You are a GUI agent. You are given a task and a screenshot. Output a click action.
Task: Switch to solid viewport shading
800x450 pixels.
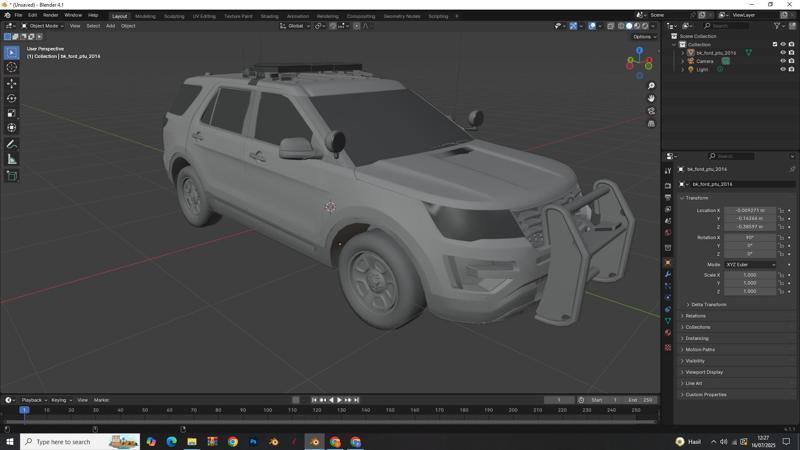(x=629, y=26)
